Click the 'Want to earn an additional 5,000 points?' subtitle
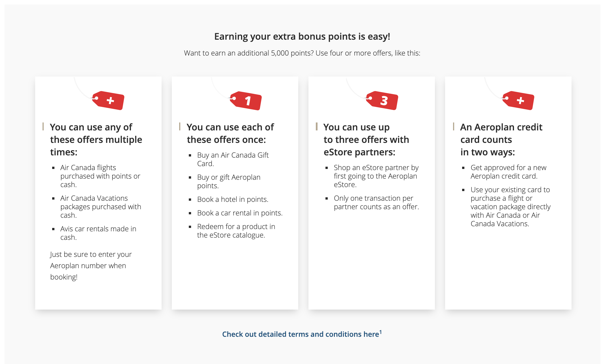The image size is (605, 364). [x=302, y=53]
